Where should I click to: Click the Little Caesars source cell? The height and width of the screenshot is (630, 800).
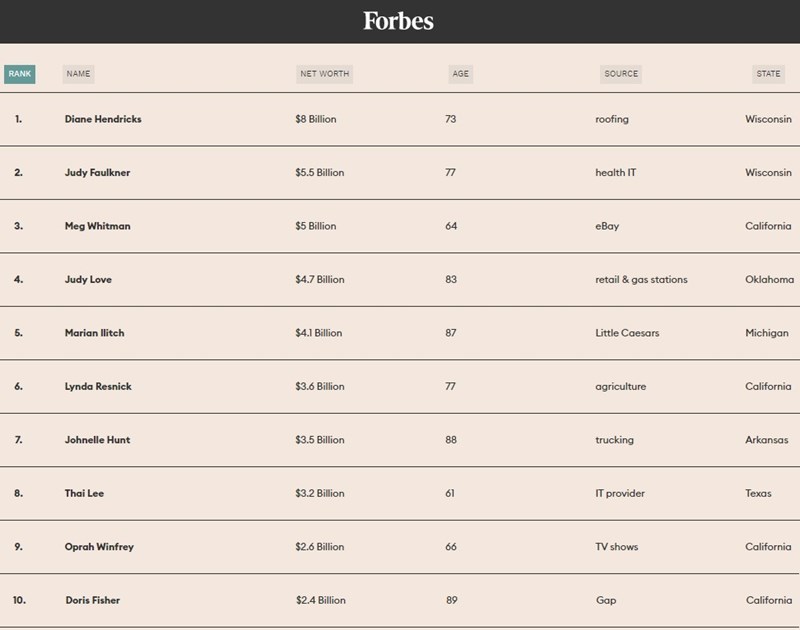click(x=627, y=333)
